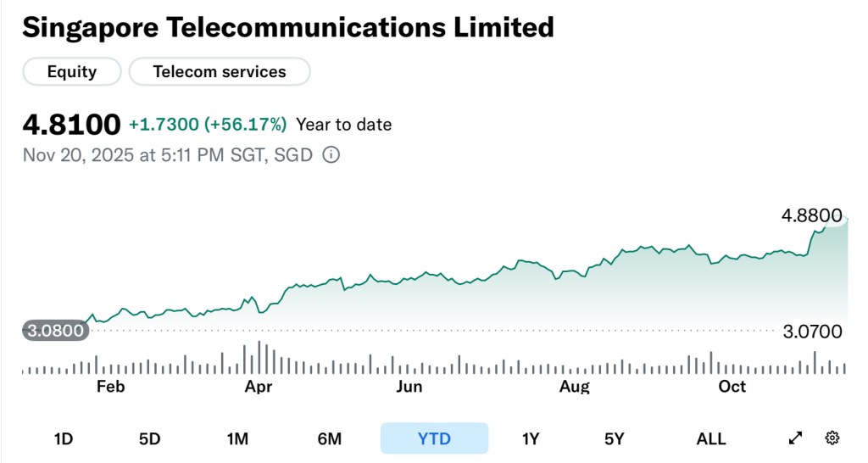Image resolution: width=868 pixels, height=463 pixels.
Task: Select the 1M time range
Action: point(237,438)
